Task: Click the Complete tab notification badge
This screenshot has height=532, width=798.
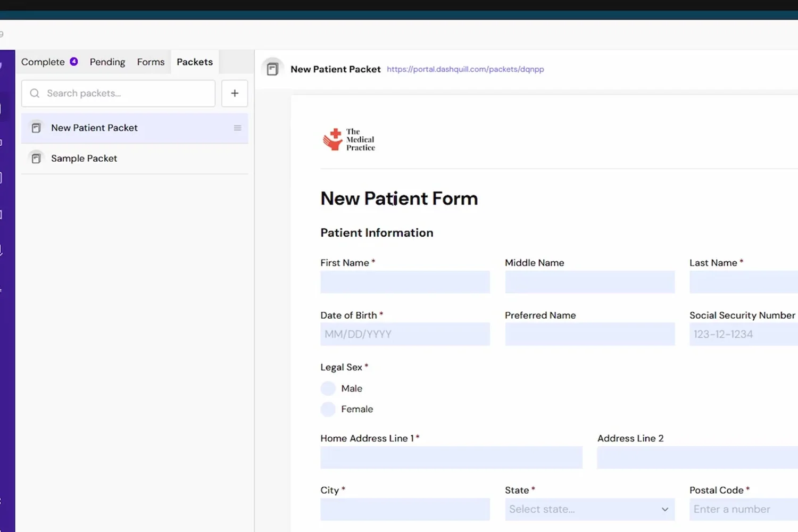Action: point(74,62)
